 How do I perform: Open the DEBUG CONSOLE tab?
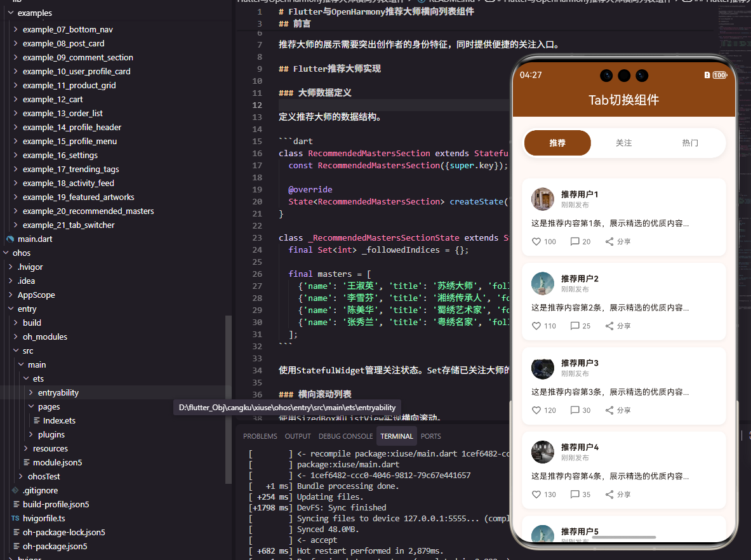[346, 436]
